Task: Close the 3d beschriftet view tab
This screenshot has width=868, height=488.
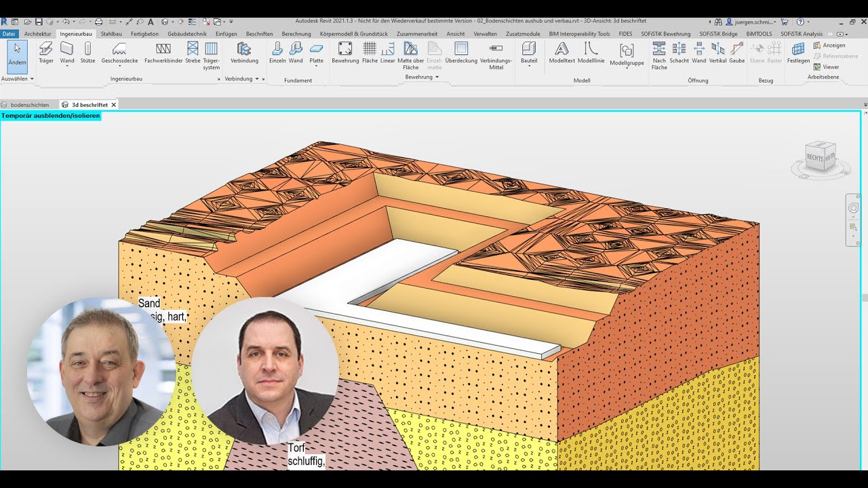Action: pyautogui.click(x=114, y=105)
